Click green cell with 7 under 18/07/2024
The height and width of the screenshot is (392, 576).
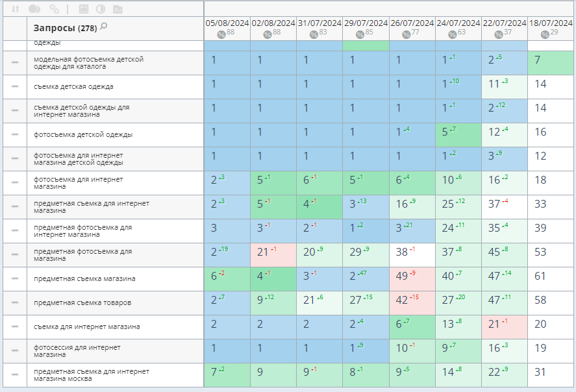(x=551, y=63)
